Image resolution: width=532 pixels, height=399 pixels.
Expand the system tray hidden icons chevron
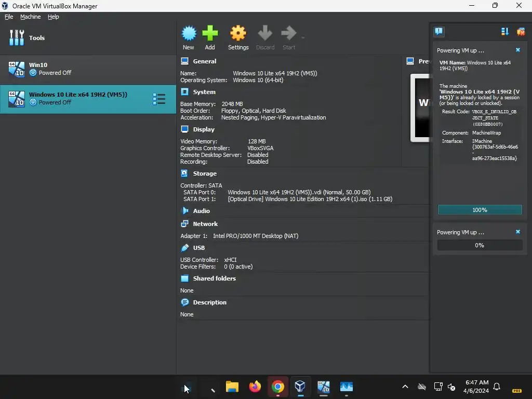click(x=405, y=387)
